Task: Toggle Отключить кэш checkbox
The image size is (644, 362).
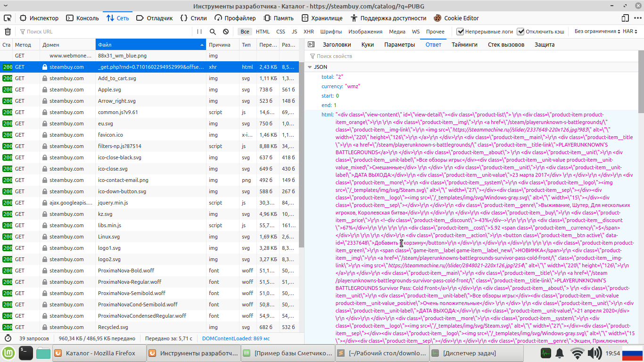Action: [x=520, y=32]
